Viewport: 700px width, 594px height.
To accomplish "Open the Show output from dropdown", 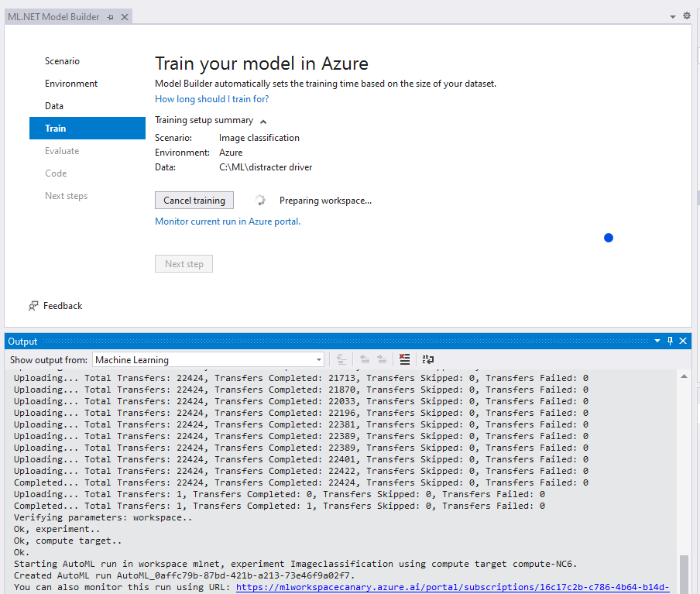I will pos(208,359).
